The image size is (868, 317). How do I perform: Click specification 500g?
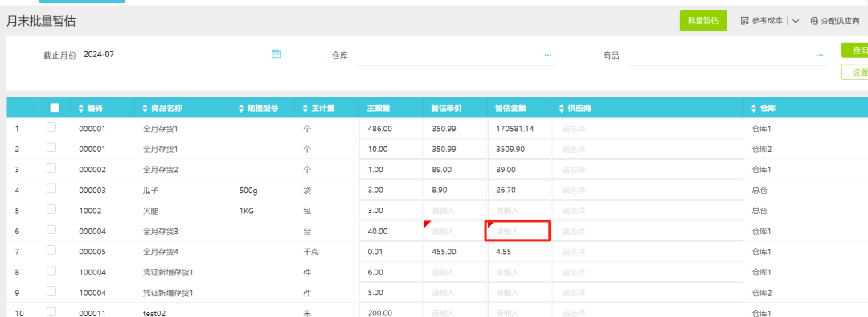pos(248,190)
